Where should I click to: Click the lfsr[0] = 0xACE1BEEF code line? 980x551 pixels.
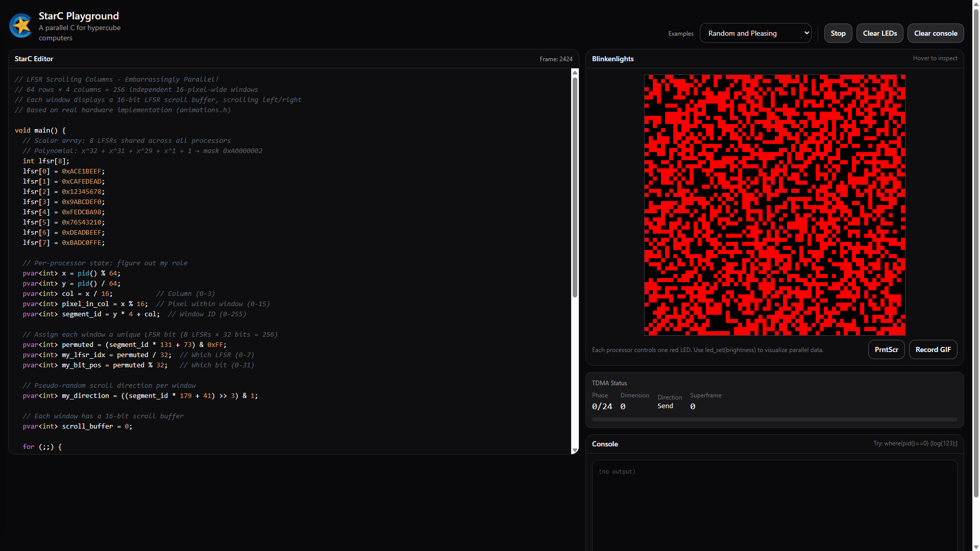tap(64, 171)
